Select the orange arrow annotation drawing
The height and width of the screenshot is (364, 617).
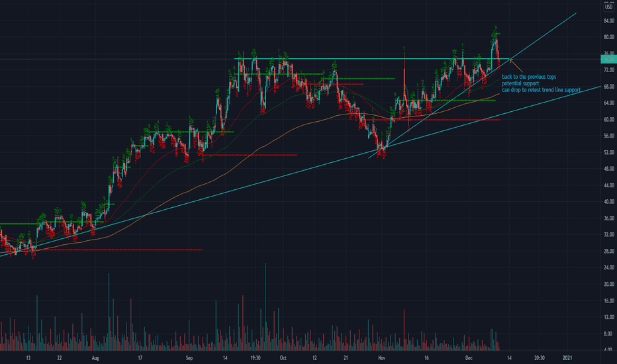point(516,66)
